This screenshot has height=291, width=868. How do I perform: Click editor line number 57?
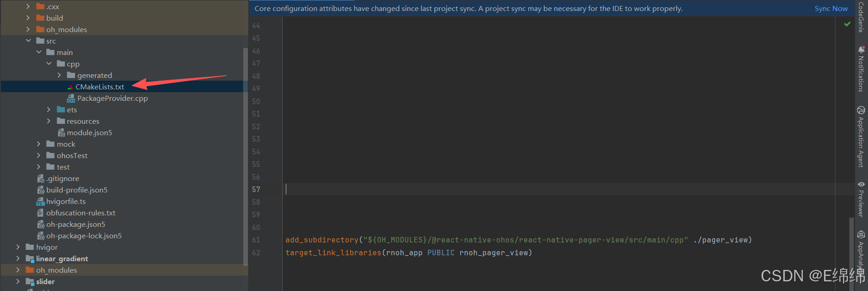coord(256,189)
